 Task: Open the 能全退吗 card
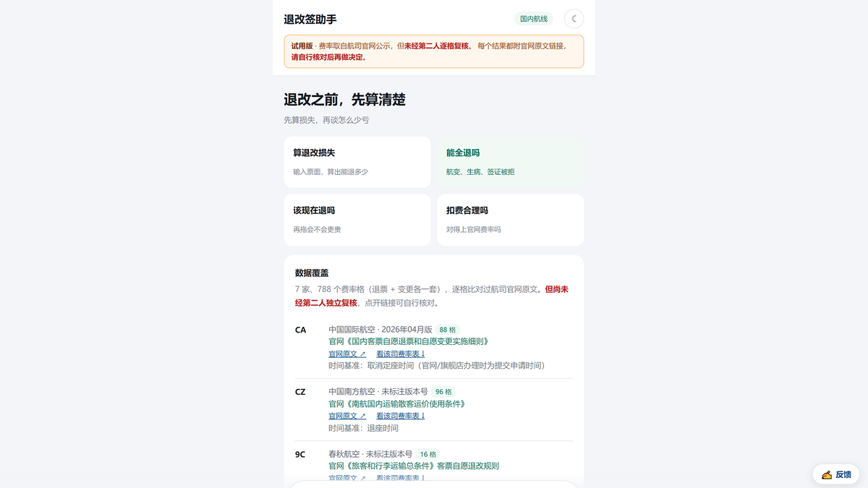(511, 162)
